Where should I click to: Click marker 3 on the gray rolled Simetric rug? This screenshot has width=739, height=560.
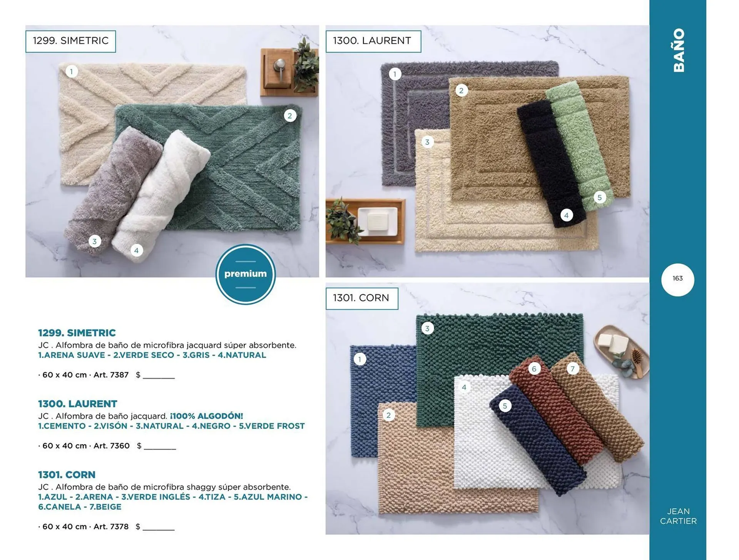click(95, 242)
